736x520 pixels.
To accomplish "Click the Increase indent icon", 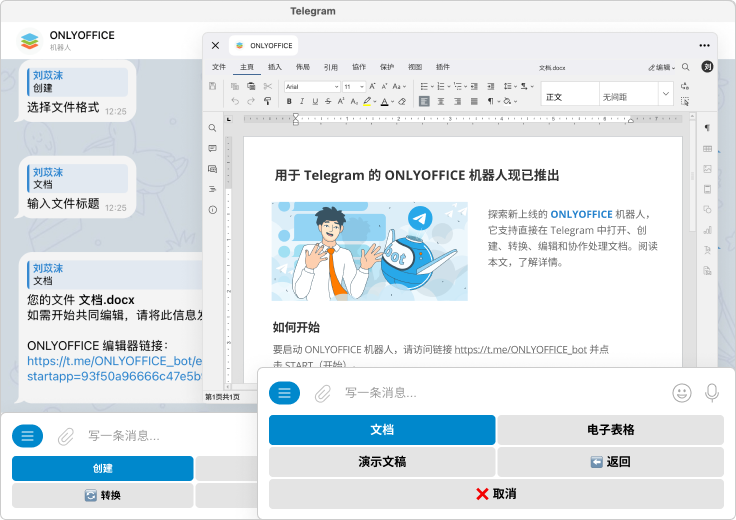I will (491, 86).
